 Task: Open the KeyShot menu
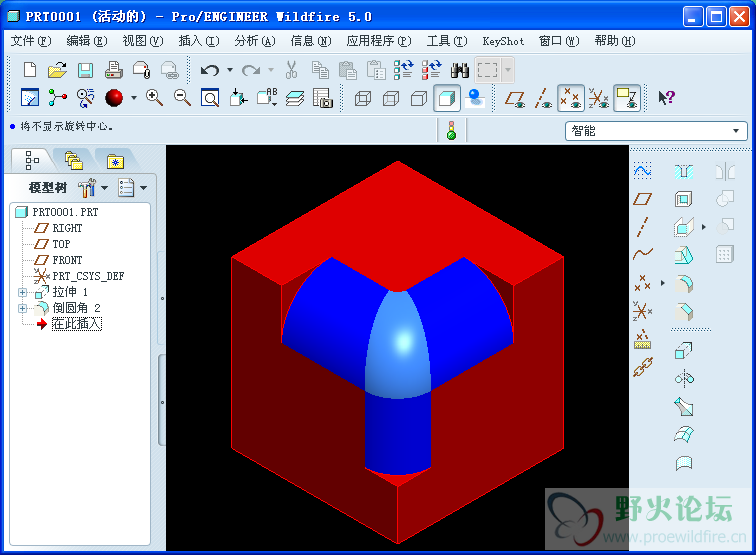point(503,41)
